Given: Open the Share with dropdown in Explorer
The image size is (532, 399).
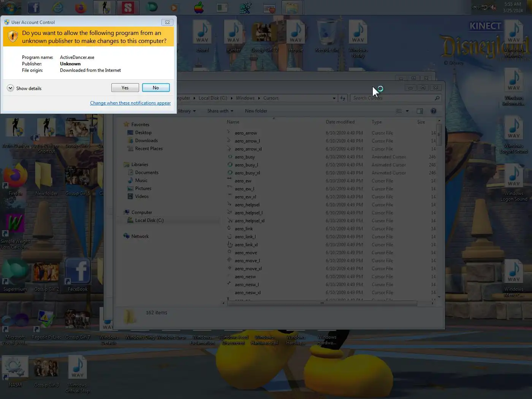Looking at the screenshot, I should 220,111.
